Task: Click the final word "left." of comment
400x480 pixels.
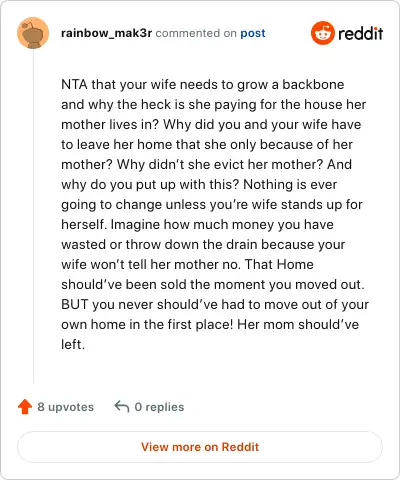Action: pyautogui.click(x=73, y=344)
